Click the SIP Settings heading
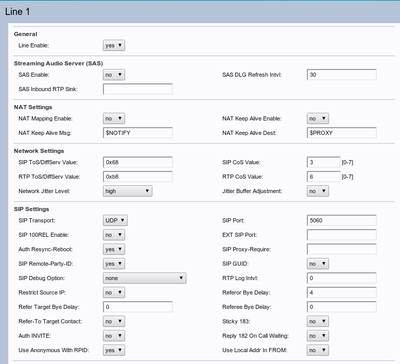This screenshot has width=400, height=364. click(31, 209)
